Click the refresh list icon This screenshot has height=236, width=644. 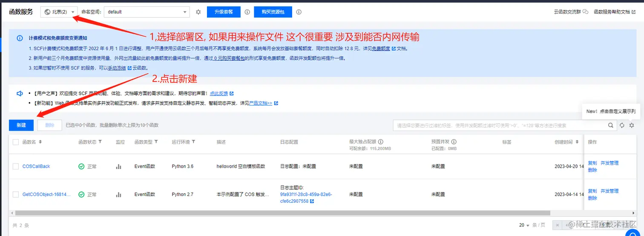click(x=622, y=125)
